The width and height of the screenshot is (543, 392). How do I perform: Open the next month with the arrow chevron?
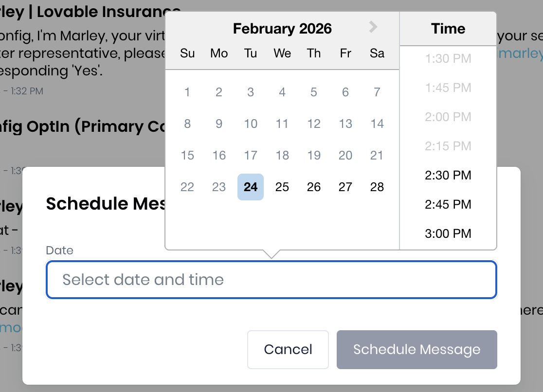(373, 27)
